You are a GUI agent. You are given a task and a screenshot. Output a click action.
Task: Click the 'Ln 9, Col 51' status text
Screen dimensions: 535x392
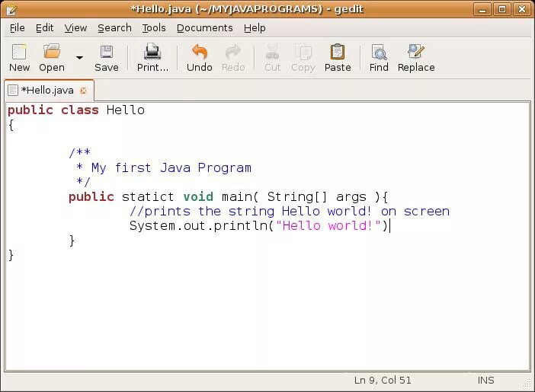383,381
